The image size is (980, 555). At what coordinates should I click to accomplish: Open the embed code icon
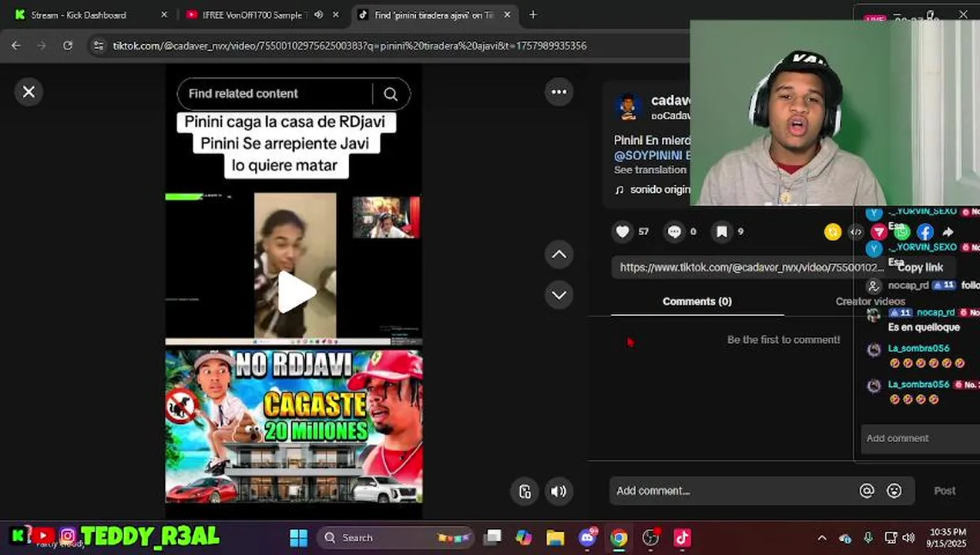click(856, 231)
